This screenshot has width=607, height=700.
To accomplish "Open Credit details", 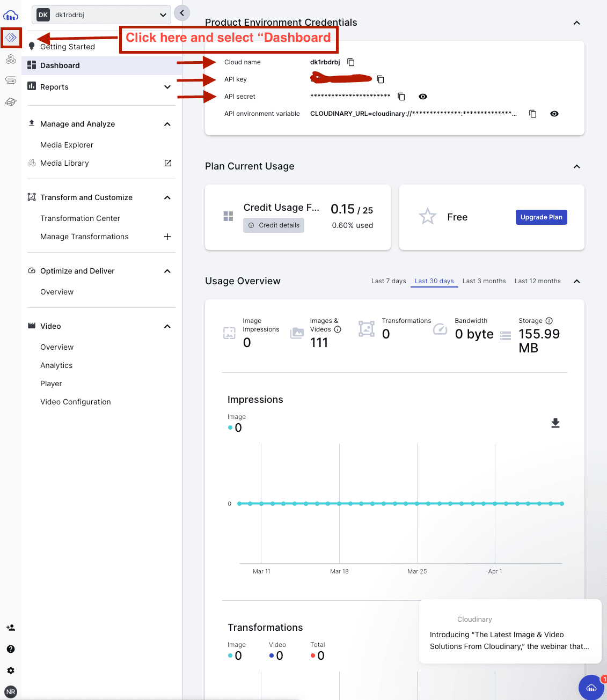I will [x=274, y=225].
